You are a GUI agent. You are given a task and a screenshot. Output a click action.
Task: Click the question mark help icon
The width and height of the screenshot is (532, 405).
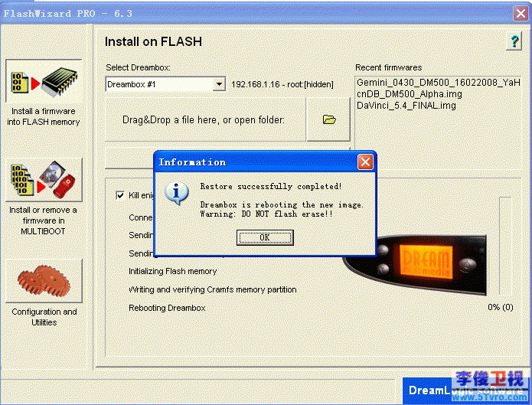(x=514, y=41)
